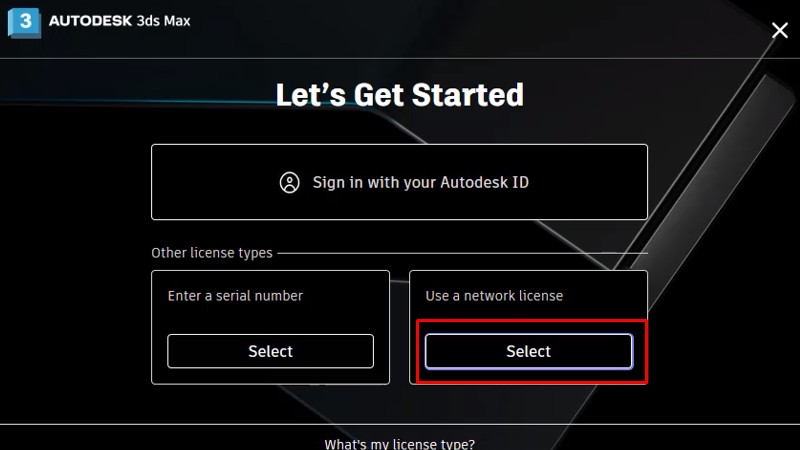Screen dimensions: 800x450
Task: Click the "Enter a serial number" label
Action: 235,296
